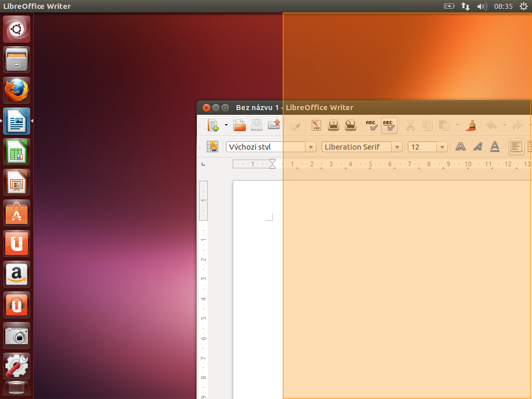
Task: Open the system session gear menu
Action: coord(524,6)
